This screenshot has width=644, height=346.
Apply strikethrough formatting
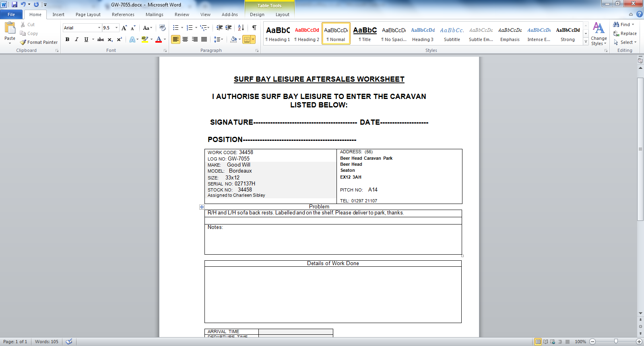tap(101, 39)
